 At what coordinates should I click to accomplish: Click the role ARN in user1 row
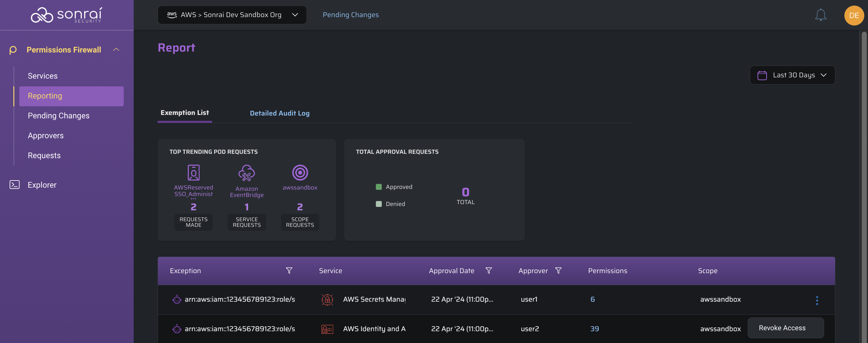240,299
